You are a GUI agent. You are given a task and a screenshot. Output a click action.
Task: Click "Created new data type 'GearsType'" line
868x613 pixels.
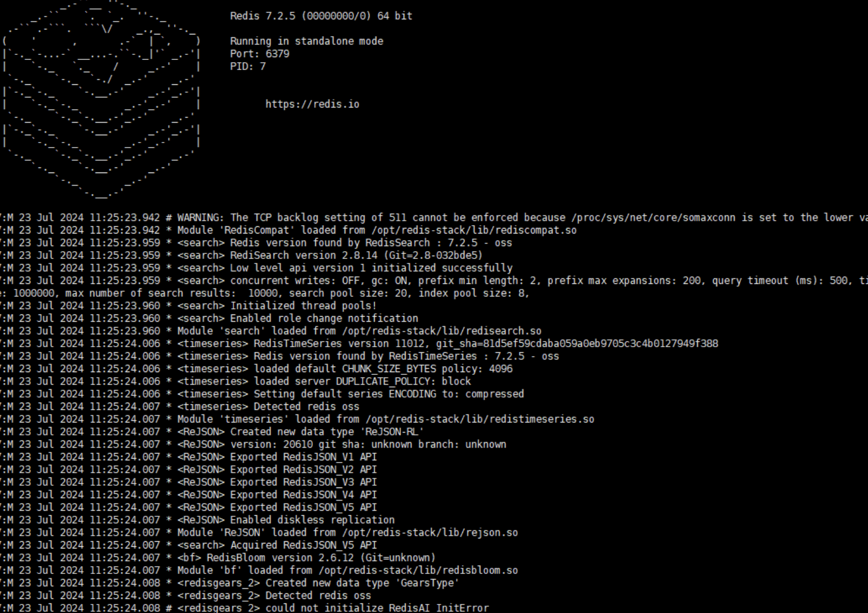pyautogui.click(x=229, y=582)
